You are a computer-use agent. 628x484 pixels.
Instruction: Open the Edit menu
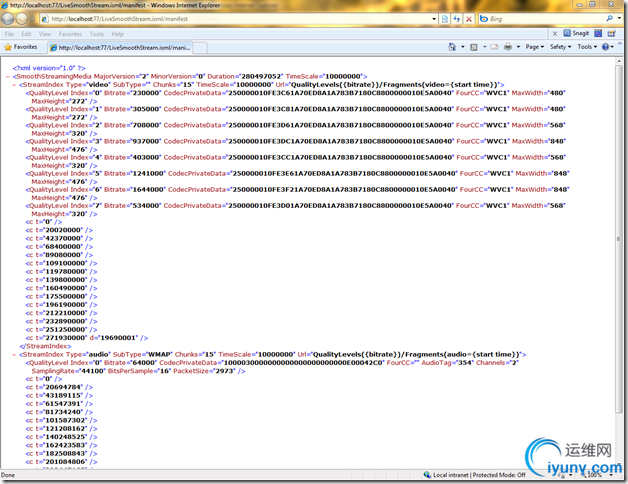[26, 34]
